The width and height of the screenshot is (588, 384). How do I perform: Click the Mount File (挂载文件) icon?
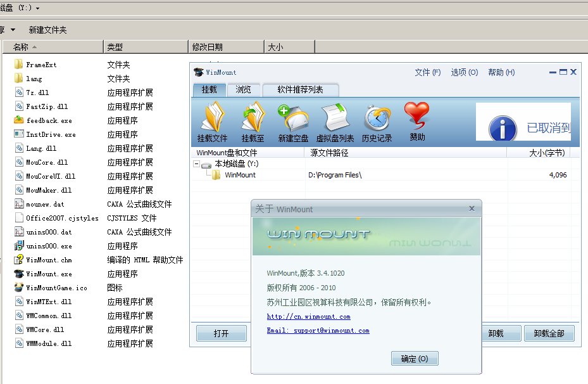point(212,118)
